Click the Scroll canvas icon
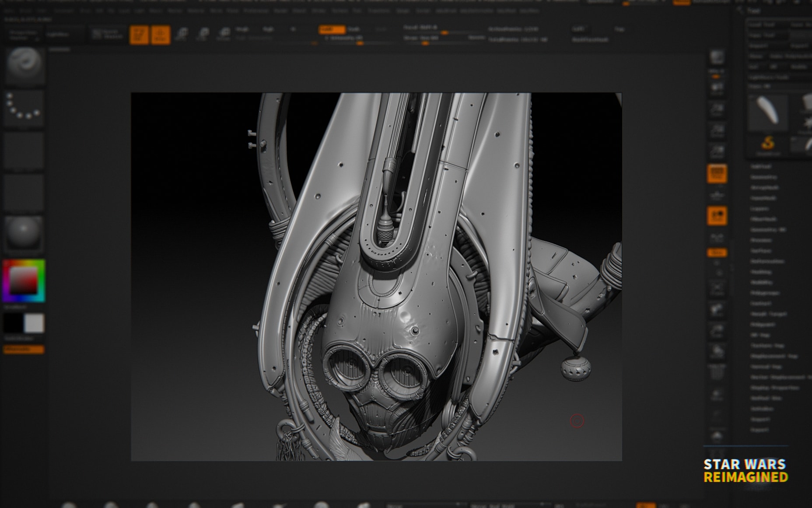Screen dimensions: 812x508 coord(717,88)
